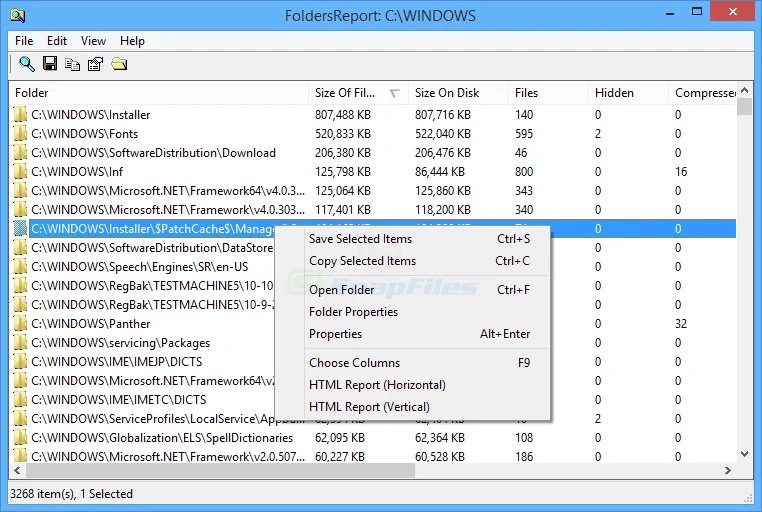Select the C:\WINDOWS\Fonts folder row
762x512 pixels.
(x=372, y=134)
